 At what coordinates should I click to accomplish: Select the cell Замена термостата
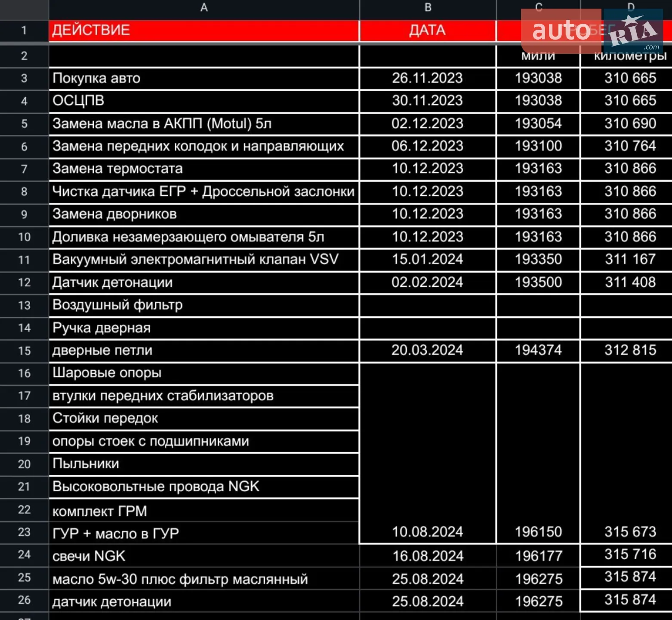pos(204,169)
